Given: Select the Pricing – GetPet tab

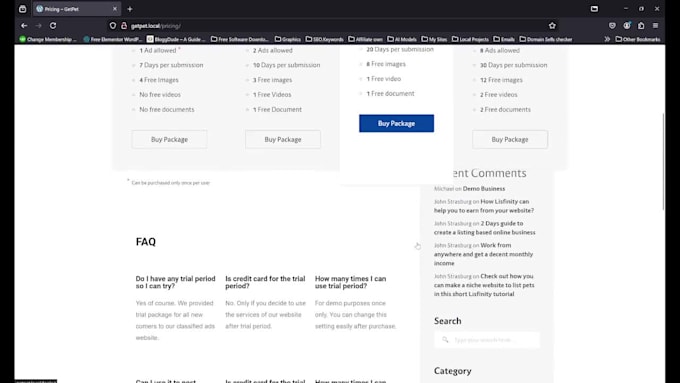Looking at the screenshot, I should click(x=76, y=9).
